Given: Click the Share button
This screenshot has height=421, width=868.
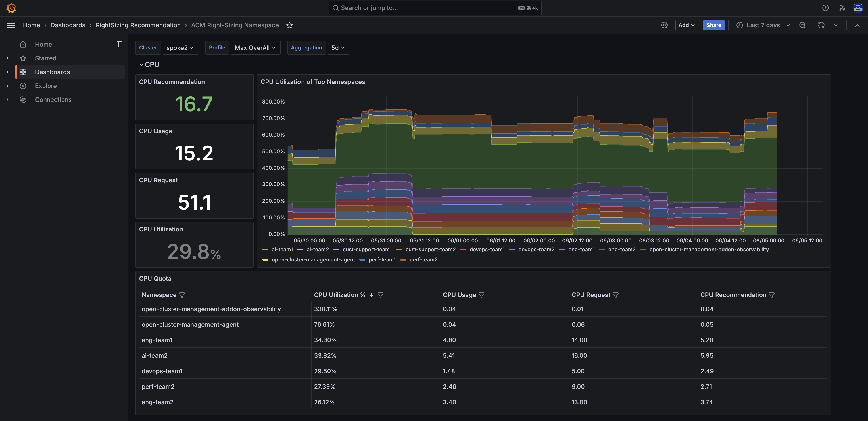Looking at the screenshot, I should point(713,25).
